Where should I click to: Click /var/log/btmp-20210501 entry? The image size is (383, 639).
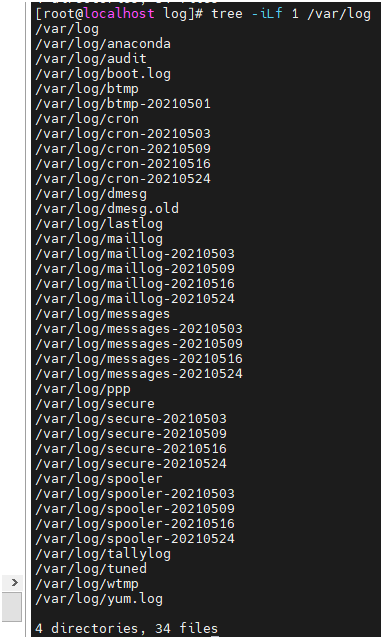pos(123,104)
